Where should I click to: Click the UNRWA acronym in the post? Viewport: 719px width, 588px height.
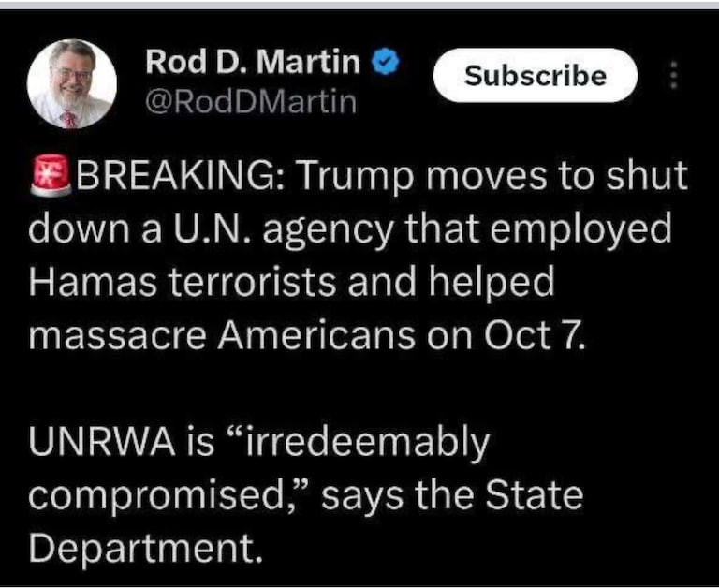[101, 442]
